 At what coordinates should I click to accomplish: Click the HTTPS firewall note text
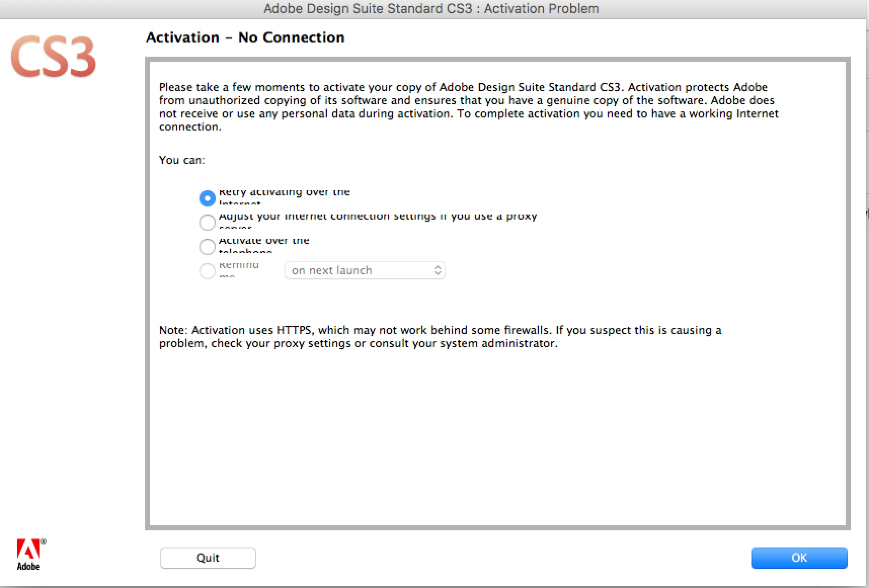pyautogui.click(x=440, y=337)
